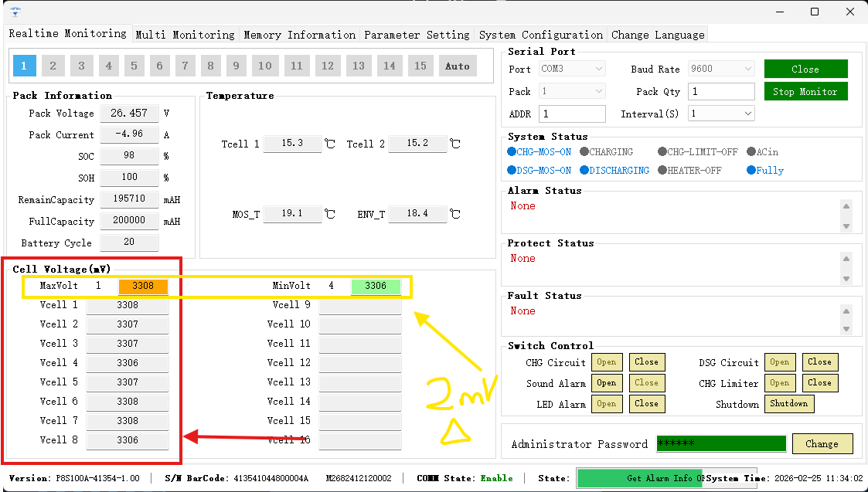868x492 pixels.
Task: Click Vcell 4 voltage value
Action: [128, 363]
